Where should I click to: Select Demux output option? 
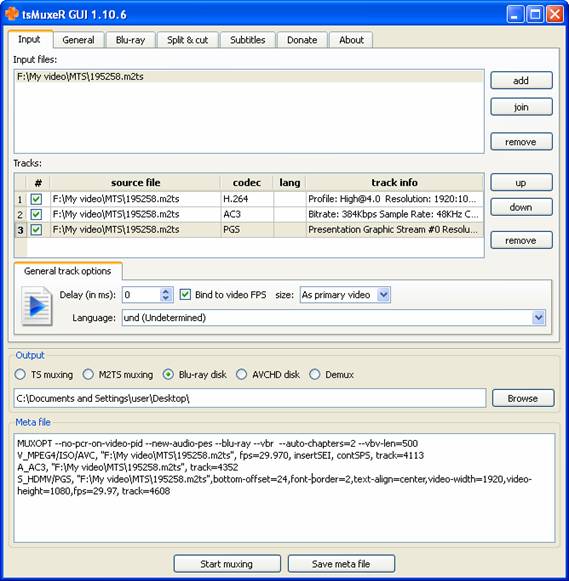tap(315, 375)
